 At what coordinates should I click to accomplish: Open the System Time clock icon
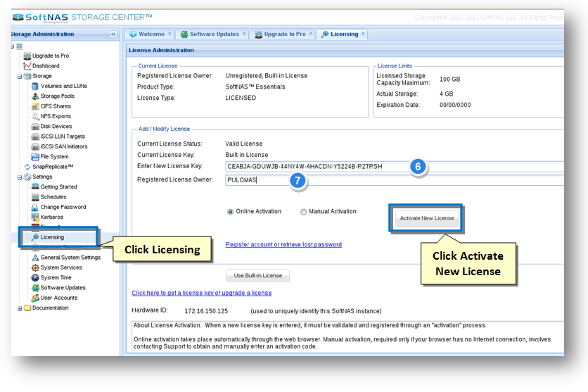35,278
